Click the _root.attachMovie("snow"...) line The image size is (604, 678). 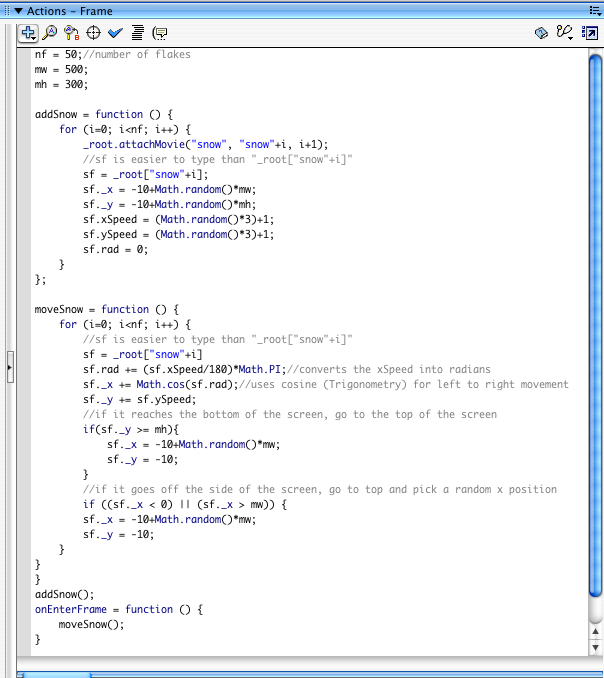206,144
